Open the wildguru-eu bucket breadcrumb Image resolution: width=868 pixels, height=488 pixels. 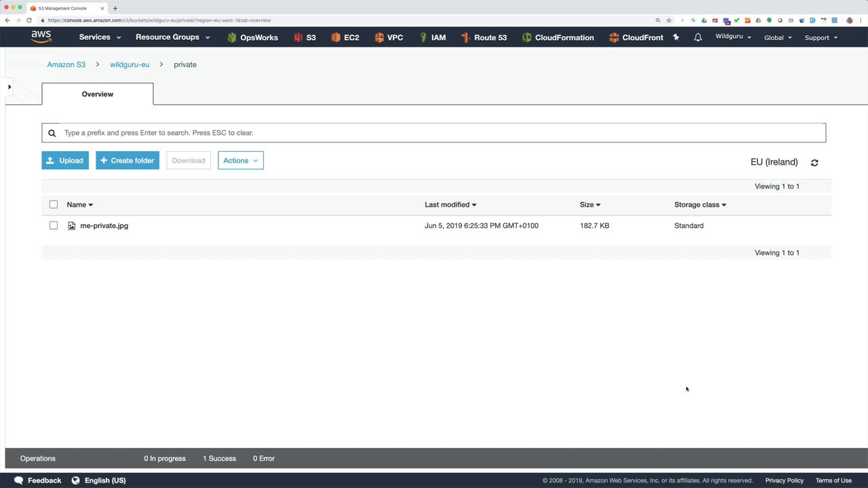130,64
